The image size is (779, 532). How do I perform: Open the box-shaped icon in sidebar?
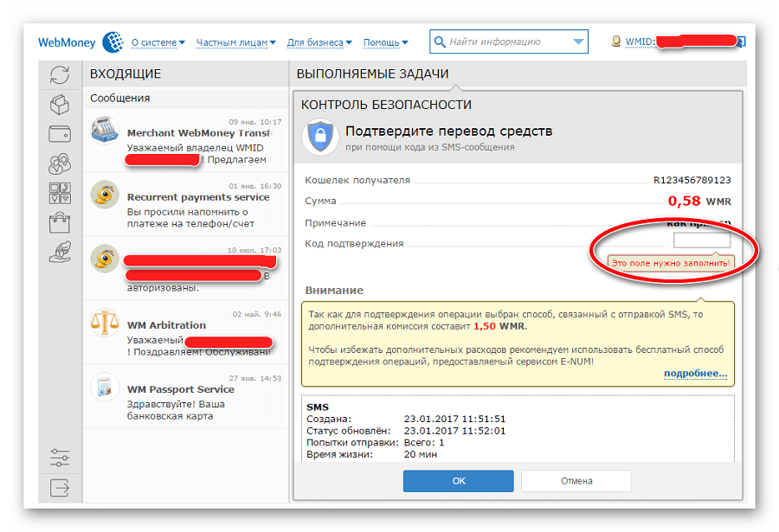[x=60, y=105]
